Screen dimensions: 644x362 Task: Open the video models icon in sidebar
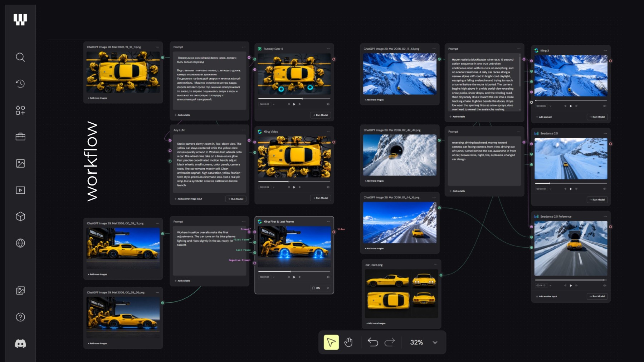pyautogui.click(x=20, y=190)
